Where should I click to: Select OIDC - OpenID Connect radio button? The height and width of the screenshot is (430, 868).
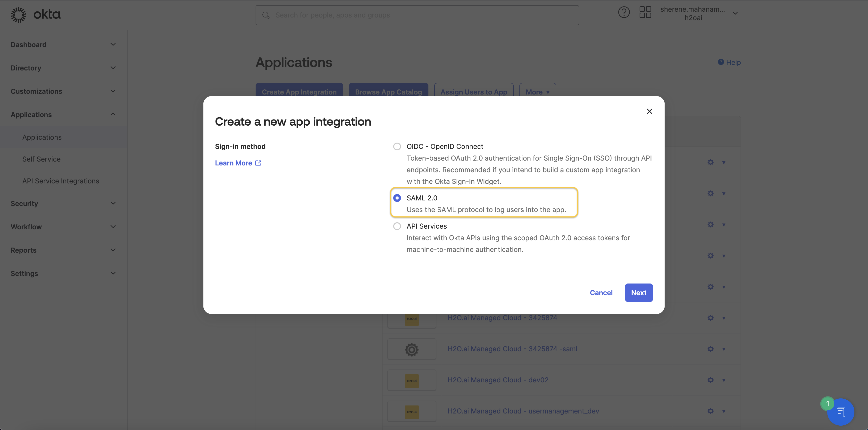click(x=397, y=146)
